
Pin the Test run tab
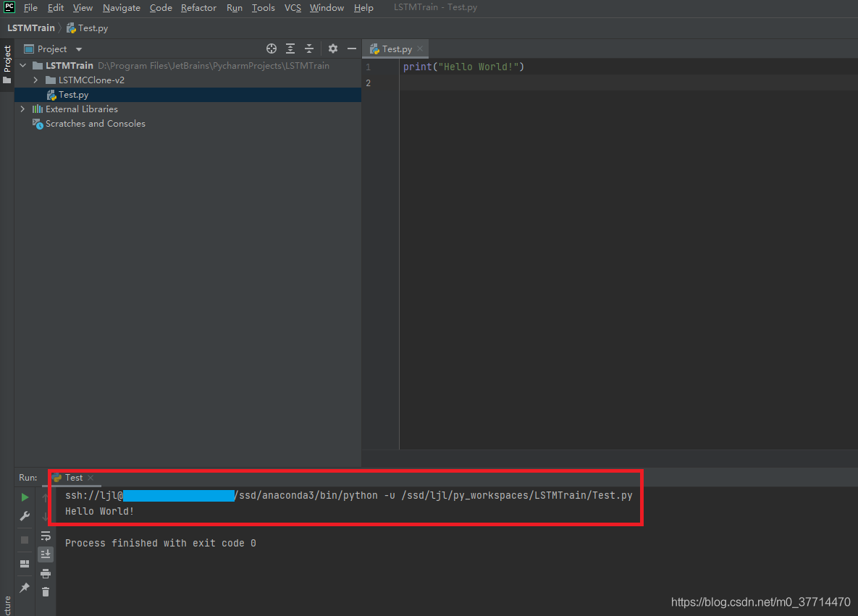(25, 587)
